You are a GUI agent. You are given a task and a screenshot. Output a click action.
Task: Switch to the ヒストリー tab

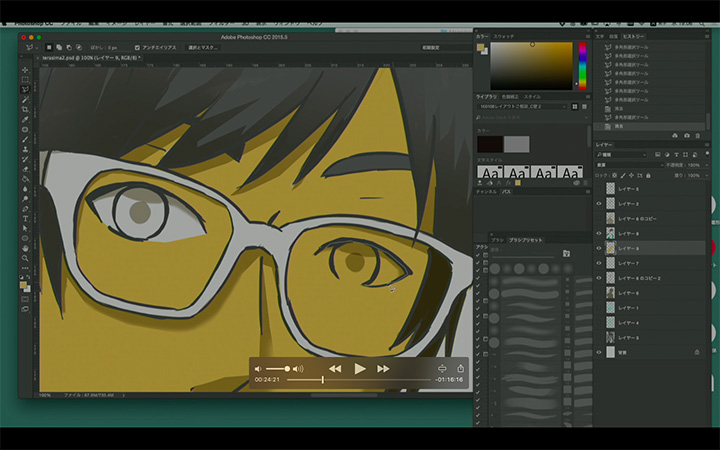[x=633, y=36]
